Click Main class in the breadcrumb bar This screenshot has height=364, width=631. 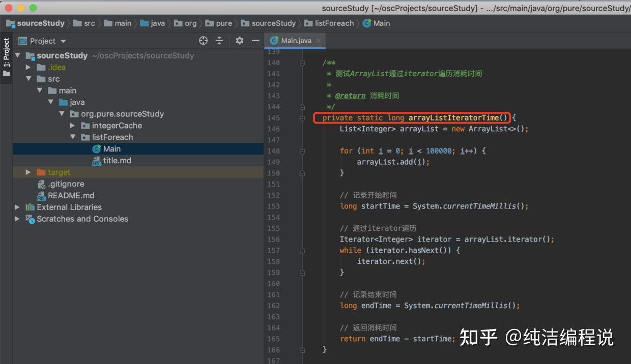coord(377,23)
